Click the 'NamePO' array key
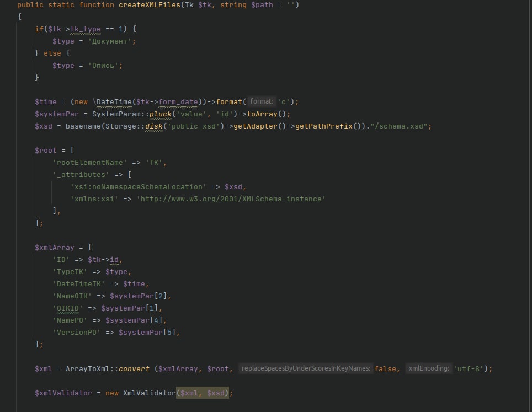The image size is (532, 412). [70, 320]
